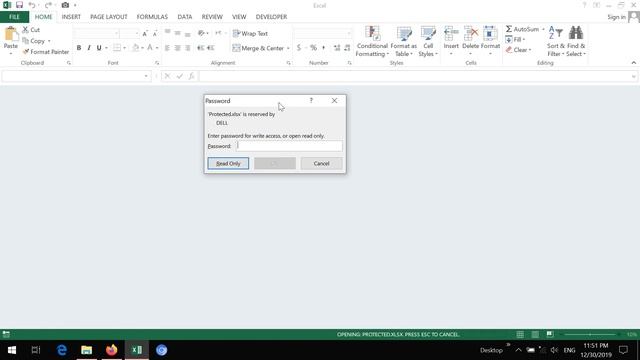Click the Copy icon
640x360 pixels.
[25, 41]
